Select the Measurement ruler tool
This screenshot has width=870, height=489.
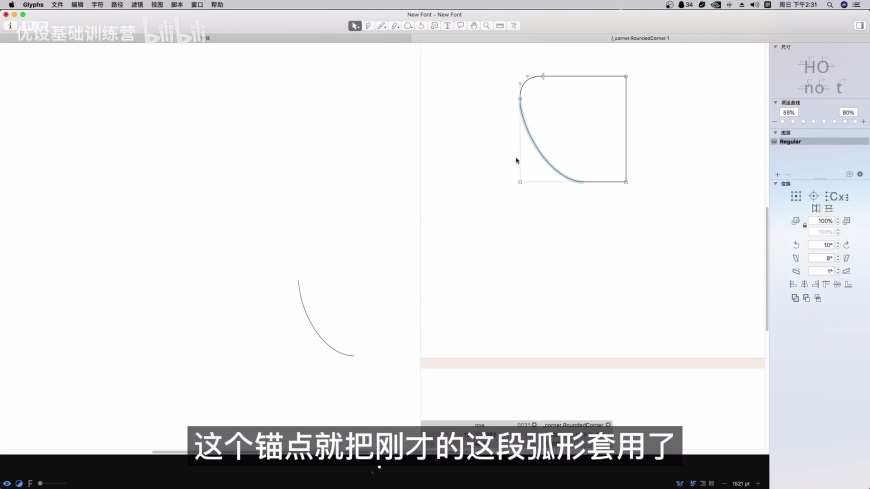(x=500, y=26)
